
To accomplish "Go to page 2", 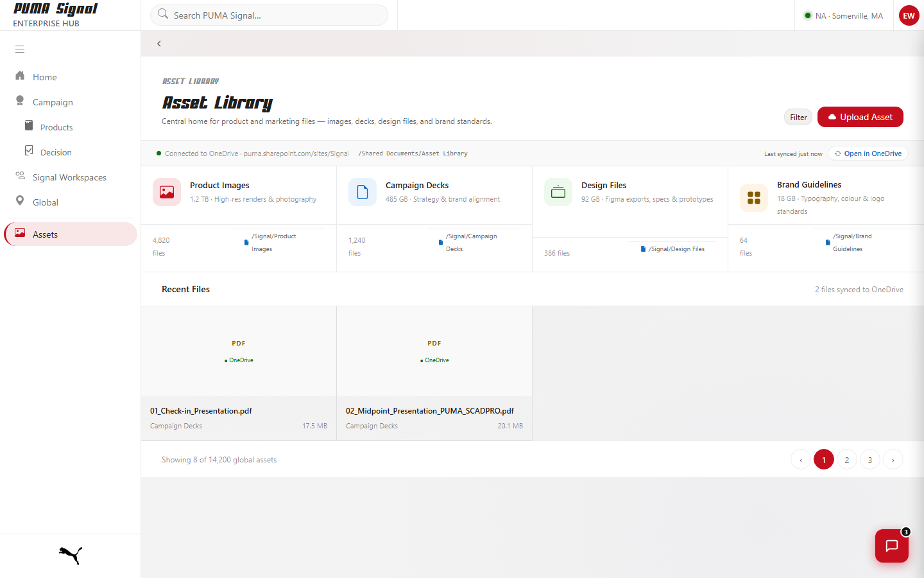I will tap(847, 460).
